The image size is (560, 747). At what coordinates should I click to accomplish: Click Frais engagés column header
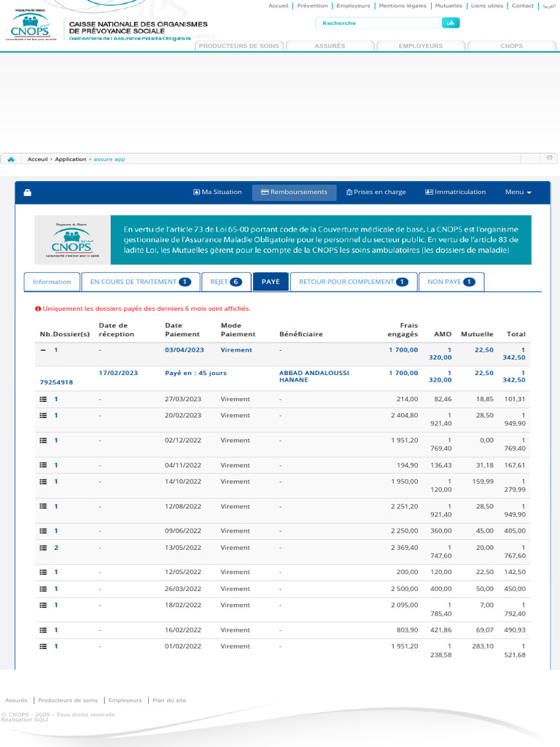(402, 330)
